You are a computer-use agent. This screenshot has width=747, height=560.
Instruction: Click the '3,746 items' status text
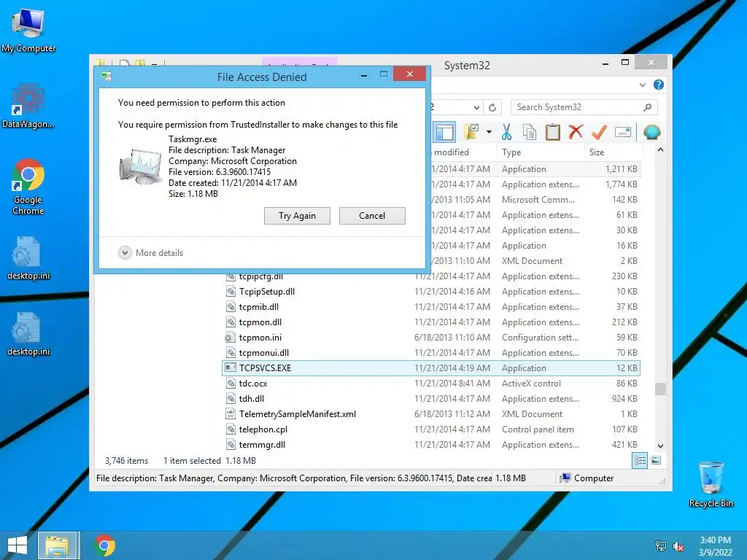pos(126,461)
